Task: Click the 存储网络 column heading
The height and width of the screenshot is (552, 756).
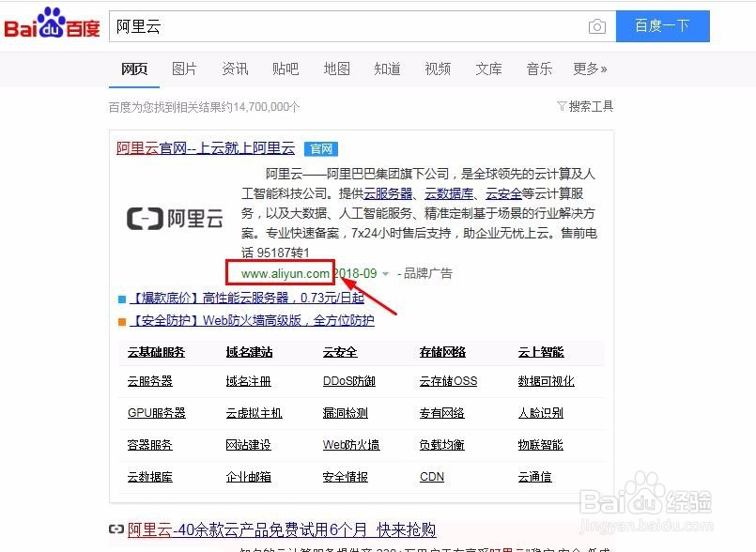Action: pos(442,352)
